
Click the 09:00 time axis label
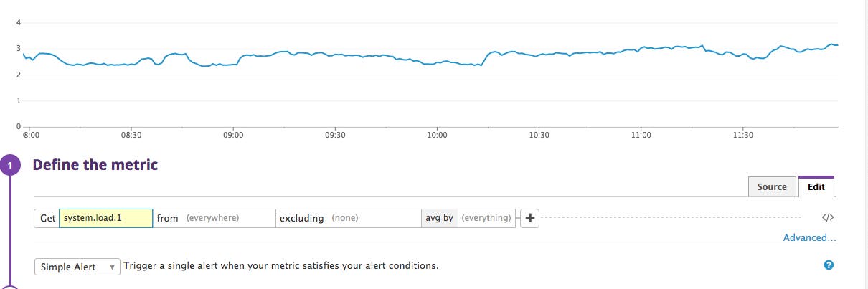(x=233, y=135)
